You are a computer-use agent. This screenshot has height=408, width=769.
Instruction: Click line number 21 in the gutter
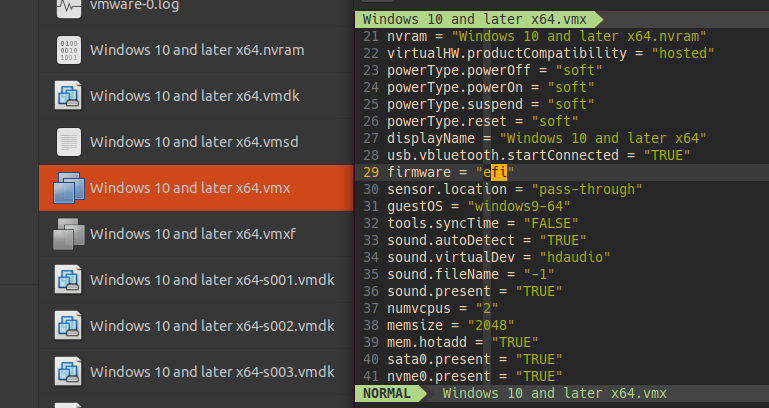tap(371, 36)
